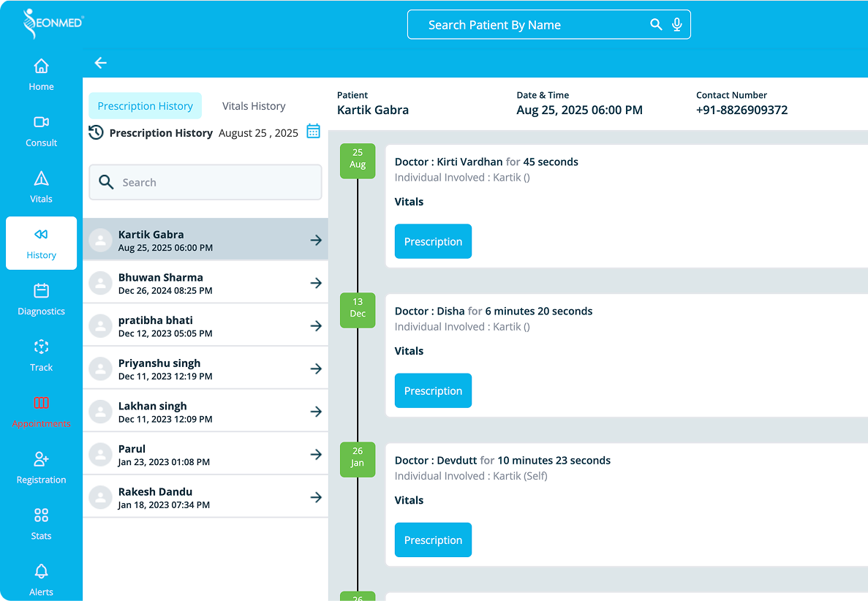Select the 25 Aug timeline marker
Screen dimensions: 868x601
(x=358, y=161)
